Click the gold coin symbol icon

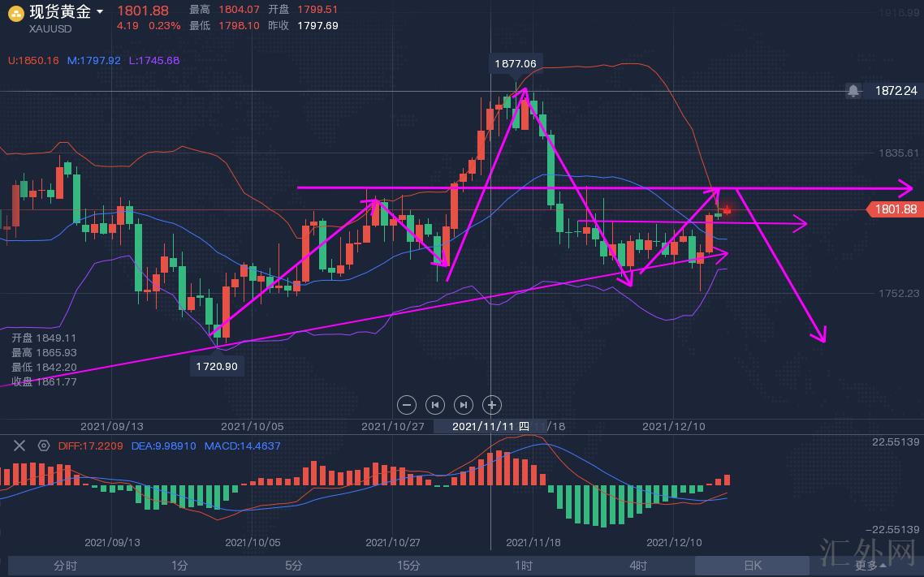[x=15, y=12]
